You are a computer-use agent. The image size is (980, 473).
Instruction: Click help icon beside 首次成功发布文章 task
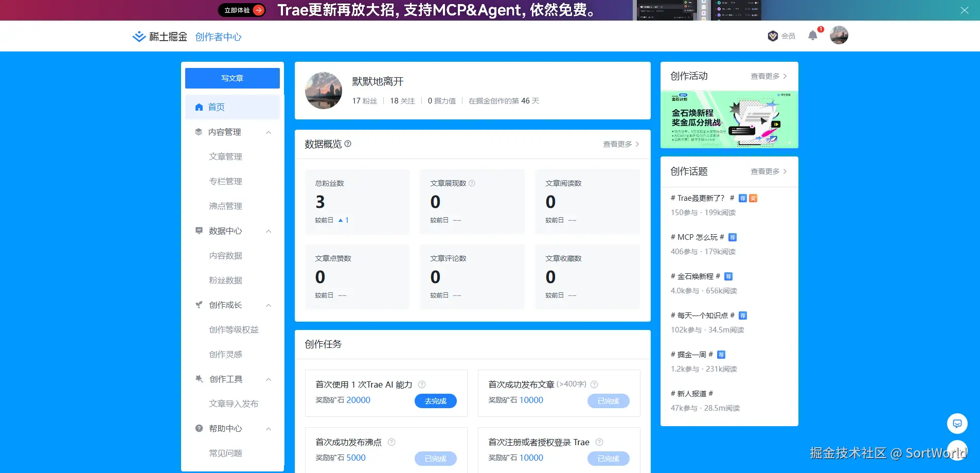[594, 384]
